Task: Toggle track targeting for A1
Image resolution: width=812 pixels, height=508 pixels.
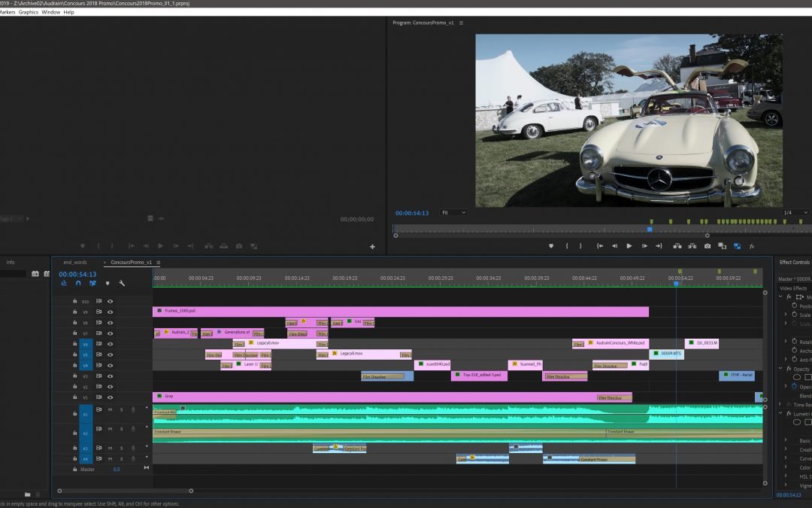Action: pyautogui.click(x=86, y=414)
